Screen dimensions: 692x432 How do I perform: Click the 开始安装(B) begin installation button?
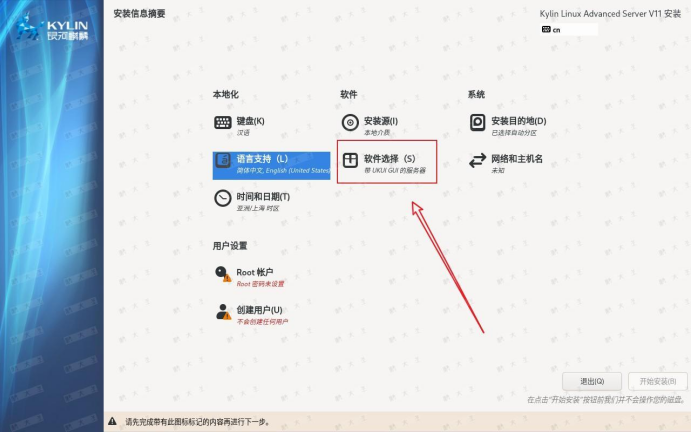click(658, 381)
